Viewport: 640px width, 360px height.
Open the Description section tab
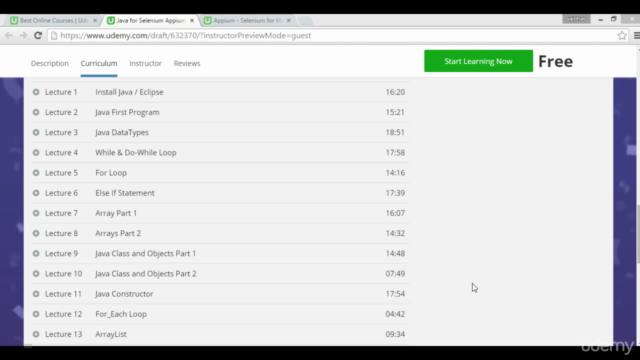click(50, 63)
